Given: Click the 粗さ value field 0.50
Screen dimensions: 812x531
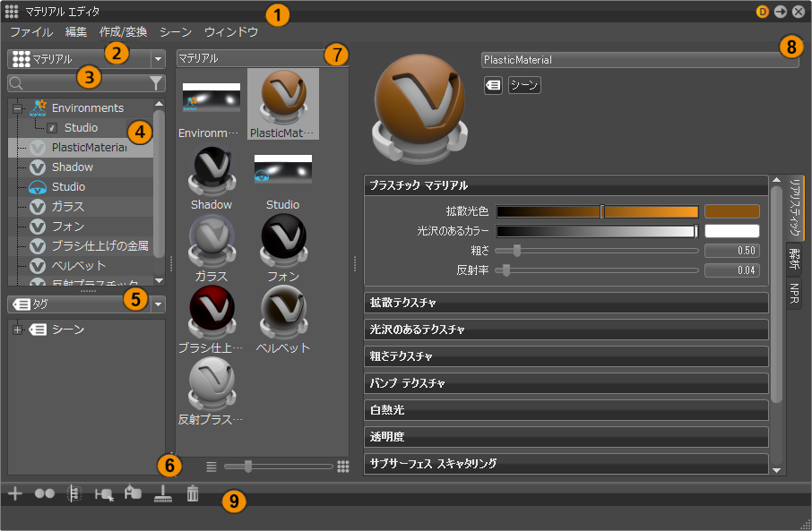Looking at the screenshot, I should click(x=731, y=251).
